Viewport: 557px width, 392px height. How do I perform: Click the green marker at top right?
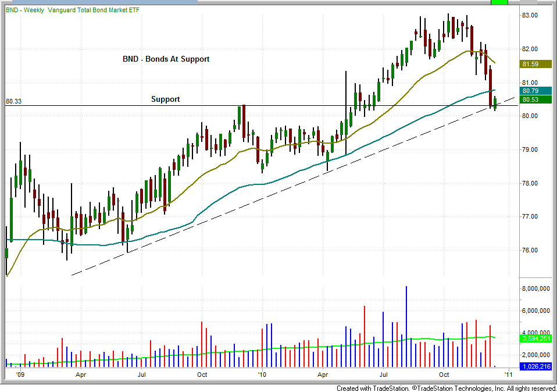(x=499, y=2)
